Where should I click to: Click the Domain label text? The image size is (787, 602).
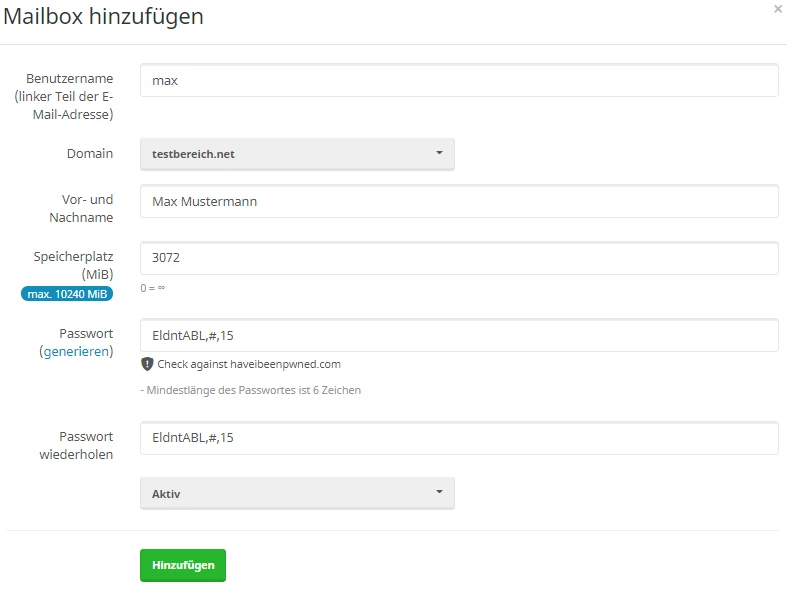pyautogui.click(x=90, y=154)
